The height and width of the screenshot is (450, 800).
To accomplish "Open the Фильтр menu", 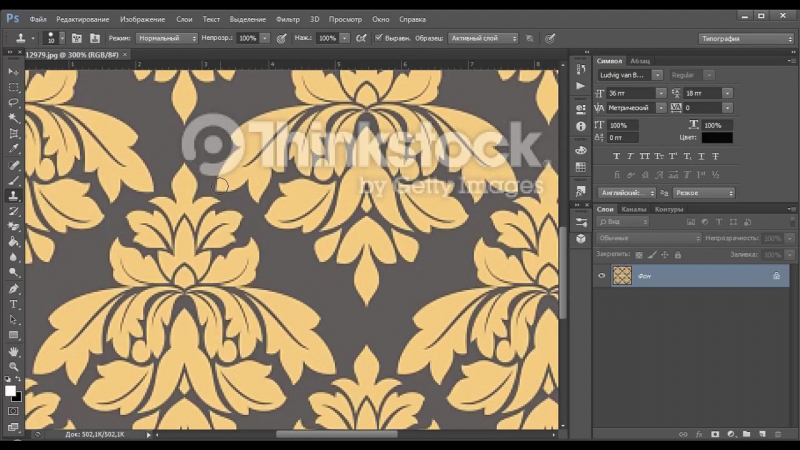I will click(287, 19).
